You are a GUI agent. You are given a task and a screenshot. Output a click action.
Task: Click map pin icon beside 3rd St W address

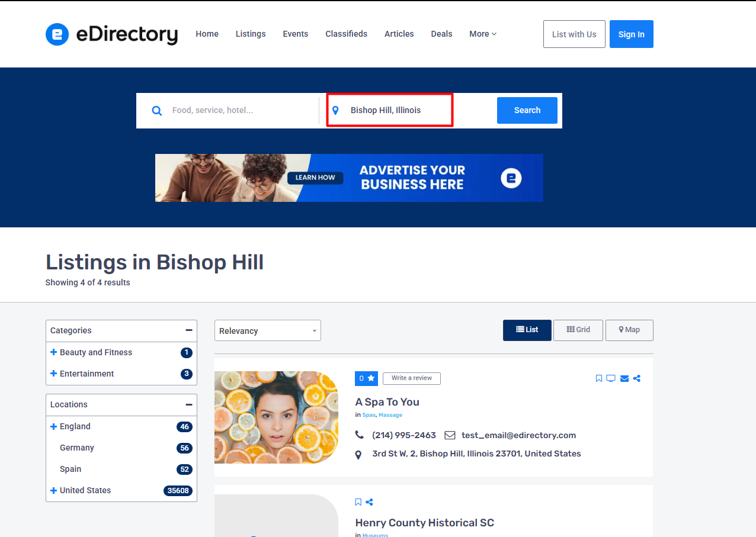tap(358, 455)
